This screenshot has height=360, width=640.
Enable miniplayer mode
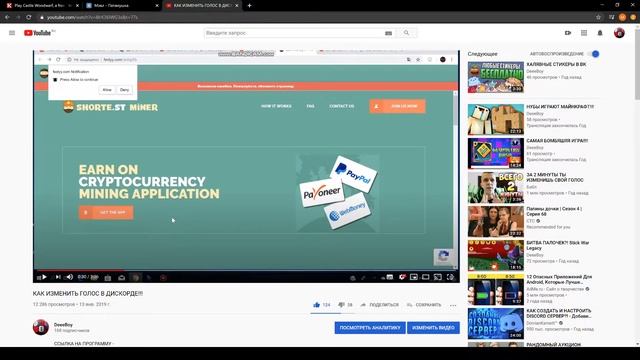414,277
